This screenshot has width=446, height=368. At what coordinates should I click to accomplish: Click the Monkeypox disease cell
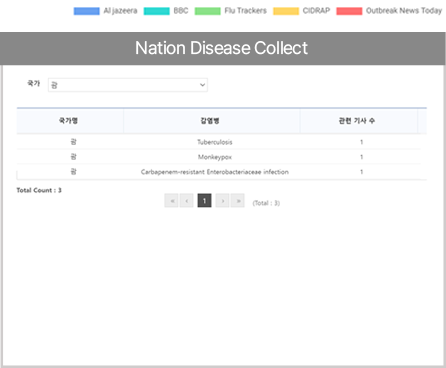tap(215, 157)
